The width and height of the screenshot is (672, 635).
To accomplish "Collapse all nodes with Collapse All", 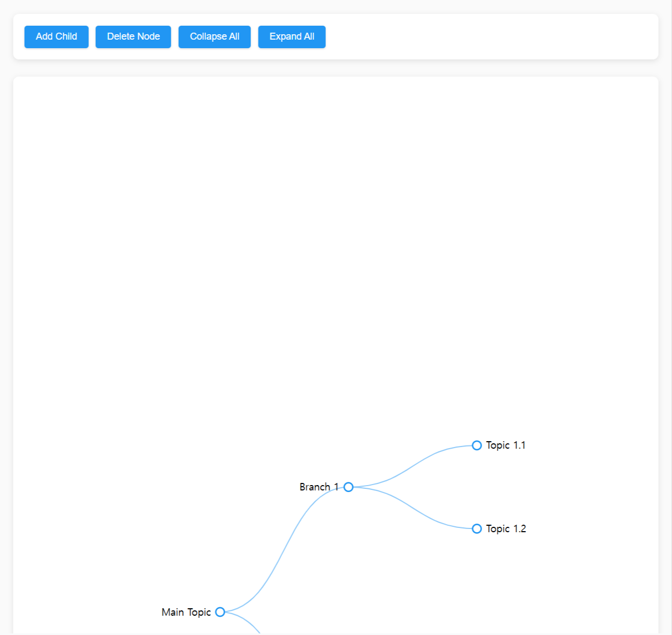I will 215,37.
